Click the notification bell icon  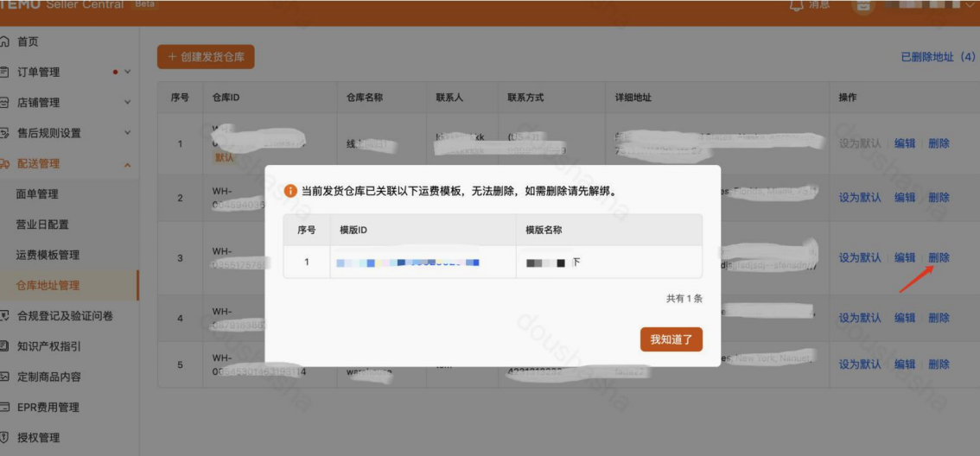click(796, 5)
